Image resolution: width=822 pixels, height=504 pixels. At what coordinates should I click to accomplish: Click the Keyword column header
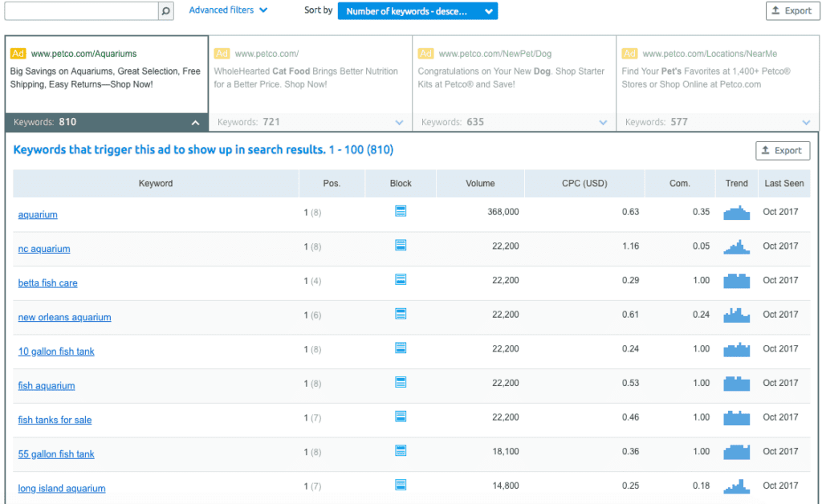[156, 183]
